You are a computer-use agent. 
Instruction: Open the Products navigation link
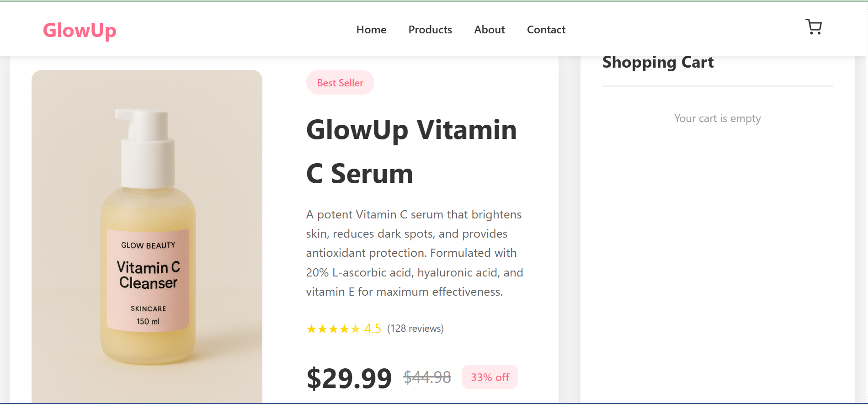pos(430,30)
